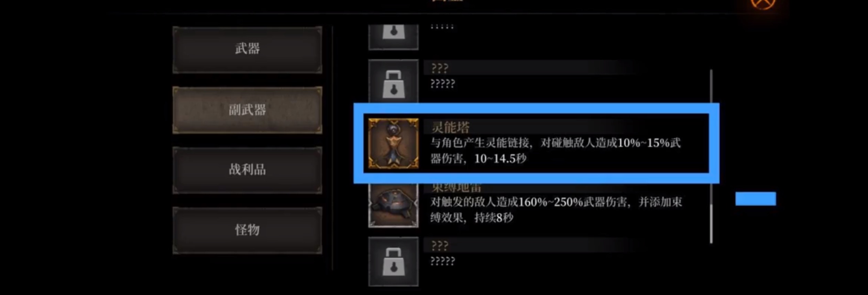Select the 灵能塔 item icon
The height and width of the screenshot is (295, 868).
[x=393, y=143]
